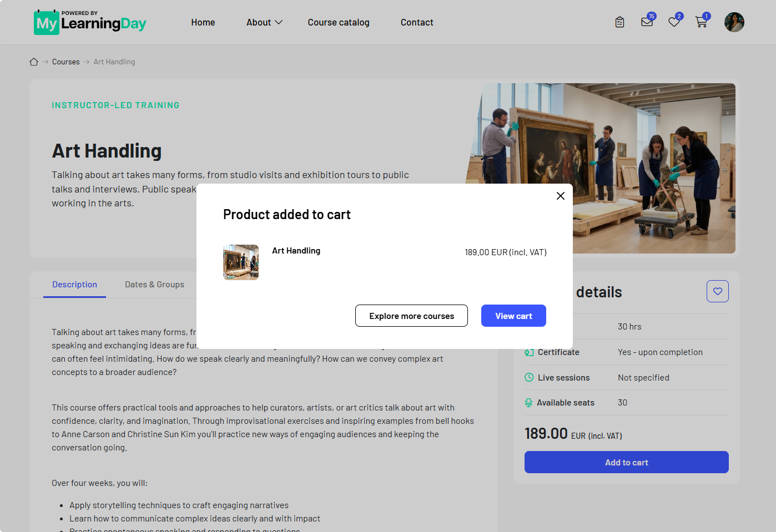Click the Art Handling thumbnail in dialog
This screenshot has width=776, height=532.
click(x=241, y=262)
